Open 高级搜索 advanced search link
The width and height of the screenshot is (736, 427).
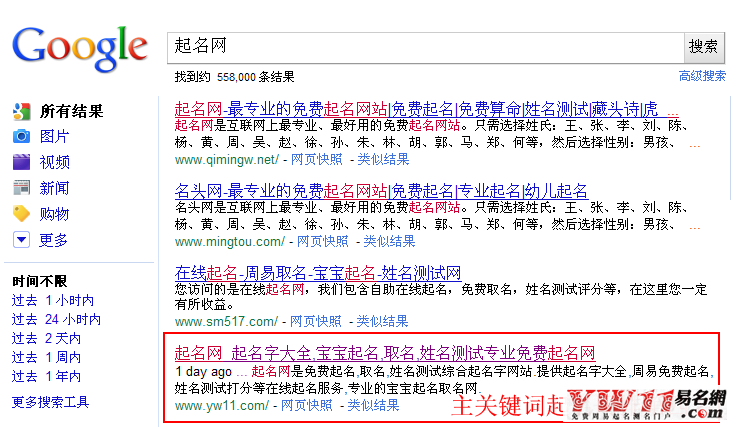(x=702, y=76)
